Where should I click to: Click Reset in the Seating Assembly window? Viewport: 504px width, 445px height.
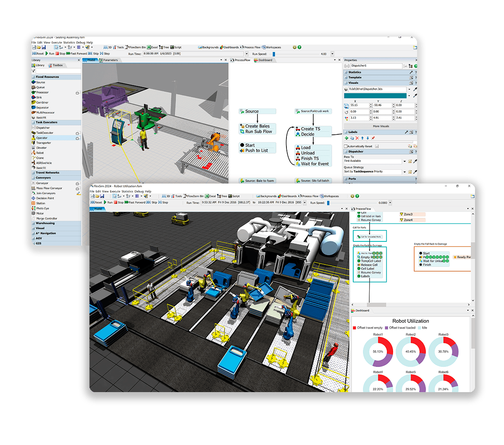point(38,54)
